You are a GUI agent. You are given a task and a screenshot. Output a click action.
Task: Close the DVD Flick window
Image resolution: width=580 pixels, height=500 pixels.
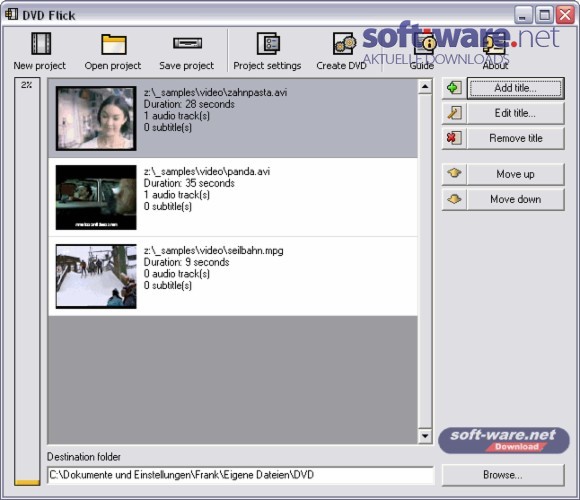pyautogui.click(x=566, y=15)
